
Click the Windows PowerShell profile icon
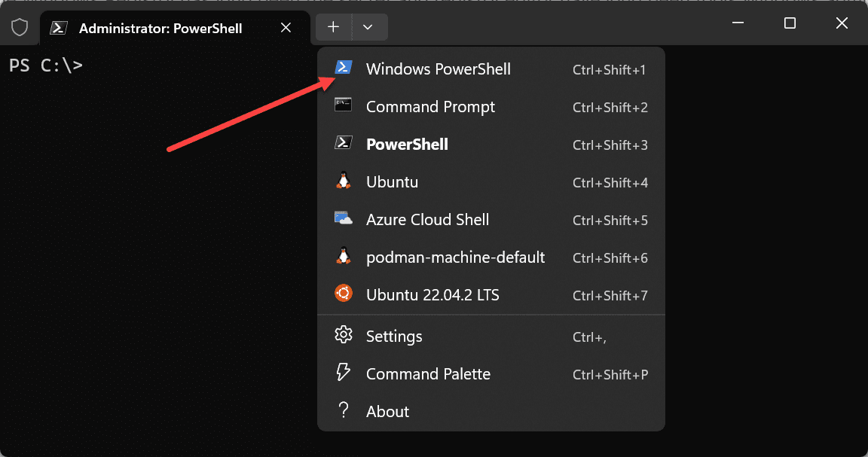[344, 69]
